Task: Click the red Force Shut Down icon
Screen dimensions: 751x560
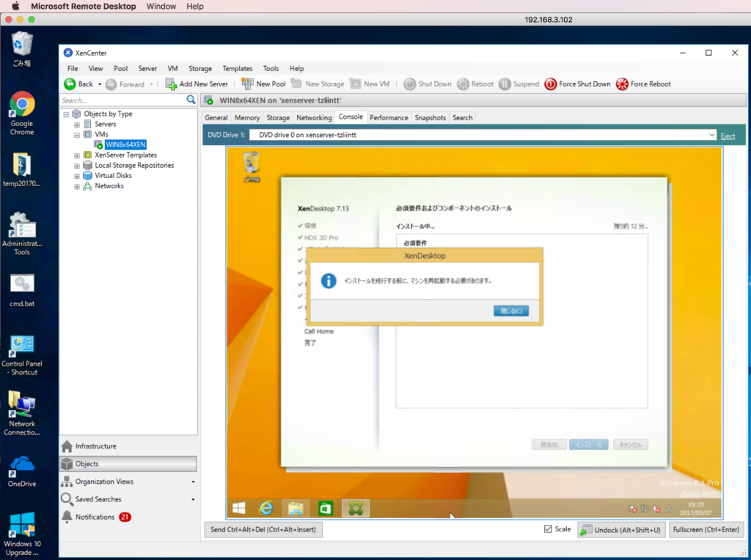Action: click(551, 84)
